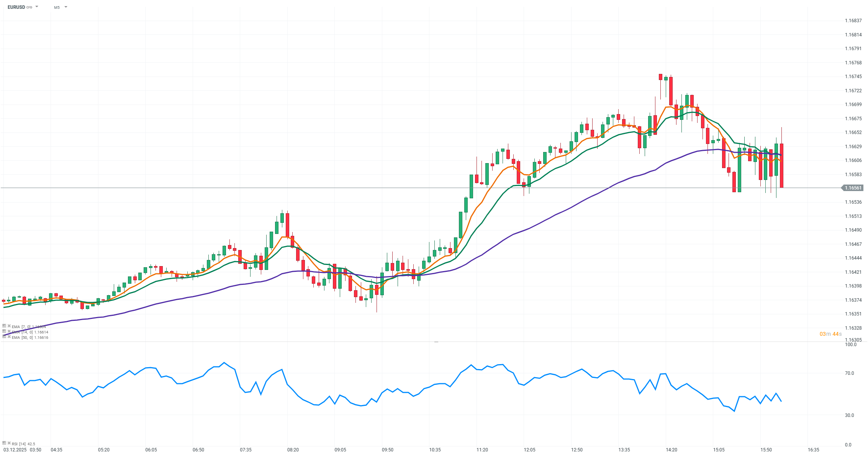The width and height of the screenshot is (868, 456).
Task: Expand the EURUSD symbol dropdown arrow
Action: 37,7
